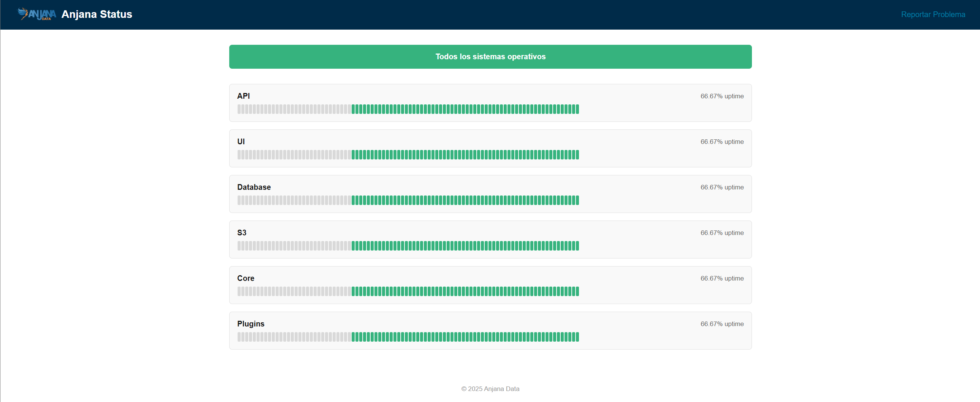Click the Database uptime percentage text

click(x=722, y=187)
